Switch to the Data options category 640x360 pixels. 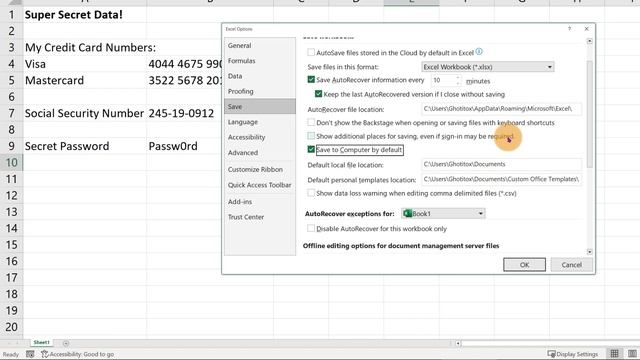pos(235,76)
